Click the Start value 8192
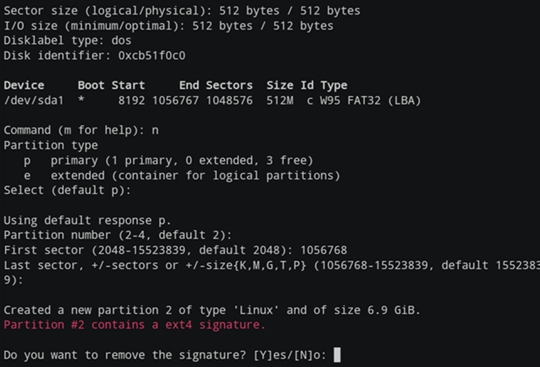Screen dimensions: 540x367 131,101
